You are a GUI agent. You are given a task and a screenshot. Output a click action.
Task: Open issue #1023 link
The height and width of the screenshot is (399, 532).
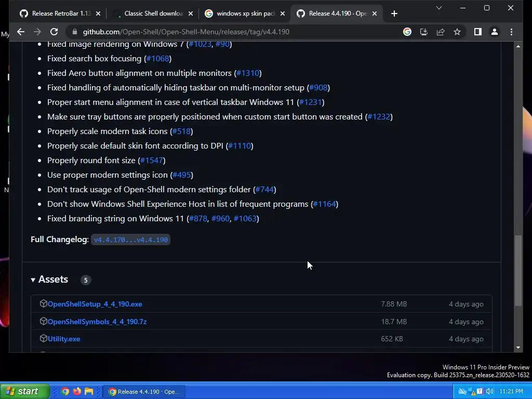200,44
